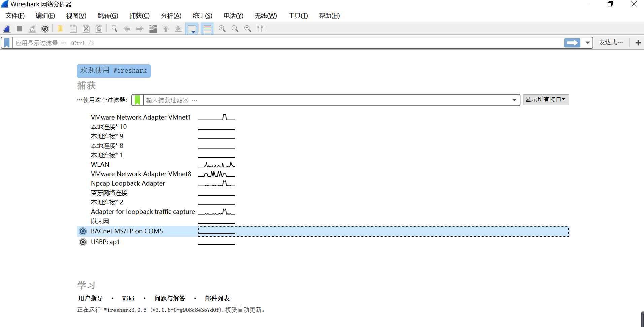
Task: Open the 帮助(H) menu
Action: click(329, 16)
